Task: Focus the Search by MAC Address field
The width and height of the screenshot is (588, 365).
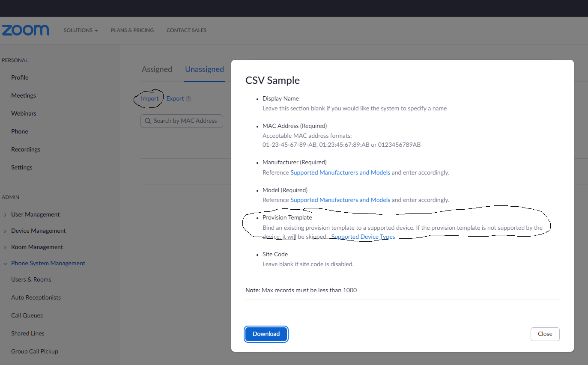Action: point(182,121)
